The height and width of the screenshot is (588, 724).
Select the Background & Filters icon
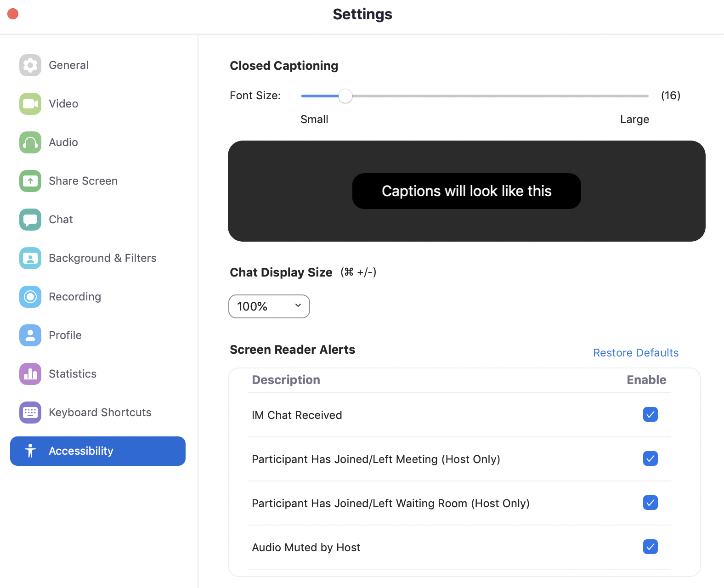click(30, 258)
